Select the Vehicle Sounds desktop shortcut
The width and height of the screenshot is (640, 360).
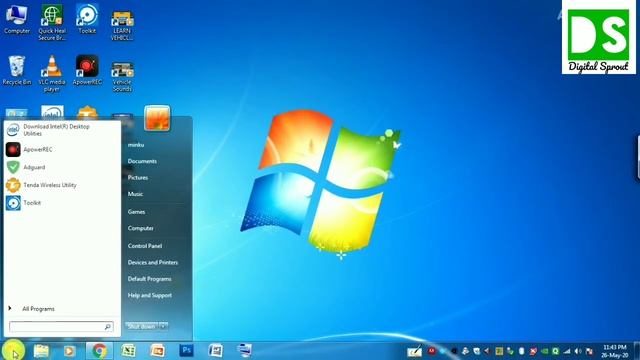[122, 77]
